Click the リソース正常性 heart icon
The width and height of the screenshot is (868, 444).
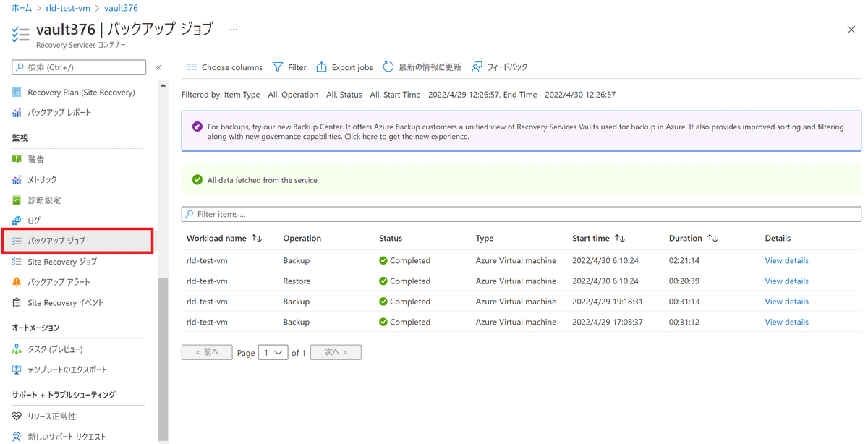click(17, 417)
